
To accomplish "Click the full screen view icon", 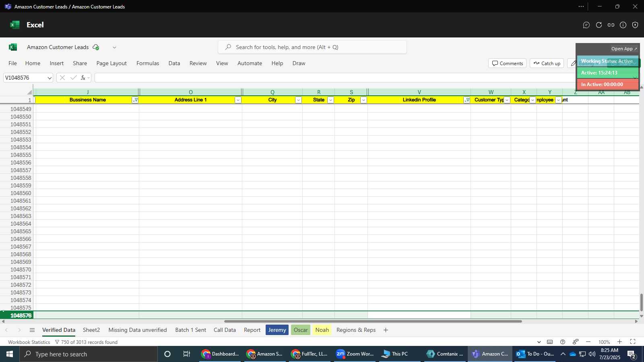I will [633, 342].
